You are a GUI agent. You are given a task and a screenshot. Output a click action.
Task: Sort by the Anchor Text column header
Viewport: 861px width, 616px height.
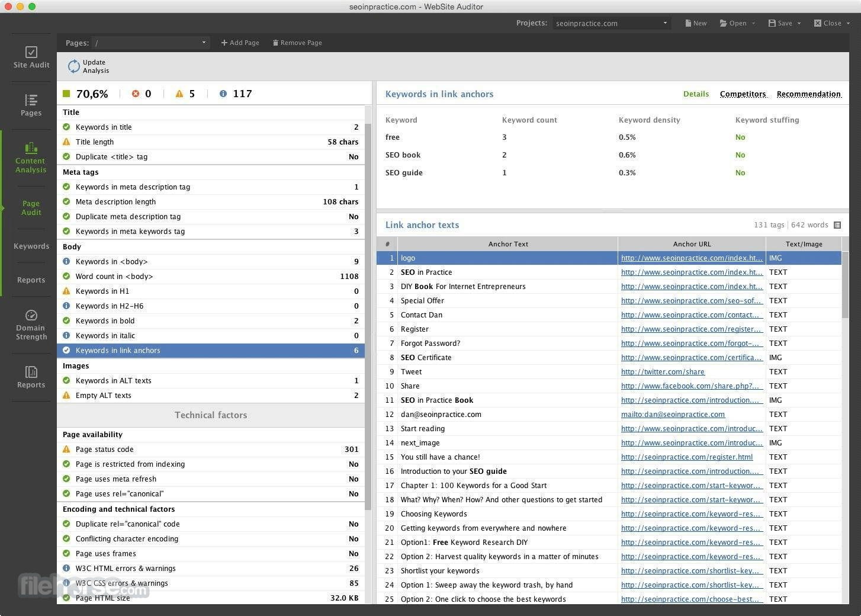tap(508, 244)
